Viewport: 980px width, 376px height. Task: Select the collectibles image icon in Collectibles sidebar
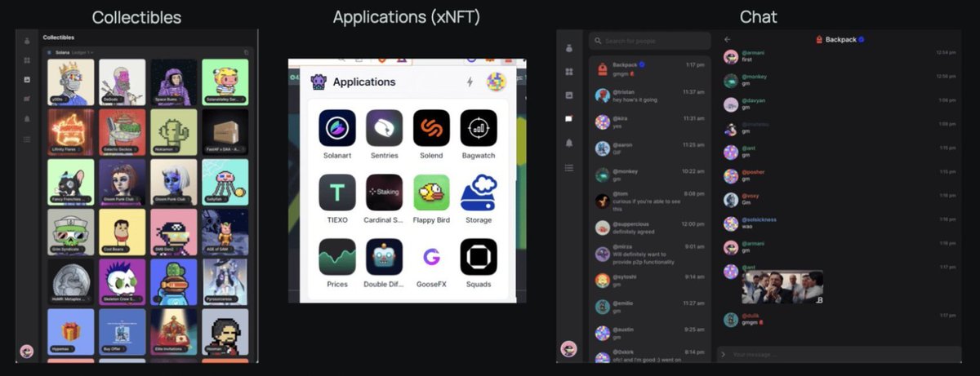click(x=27, y=80)
